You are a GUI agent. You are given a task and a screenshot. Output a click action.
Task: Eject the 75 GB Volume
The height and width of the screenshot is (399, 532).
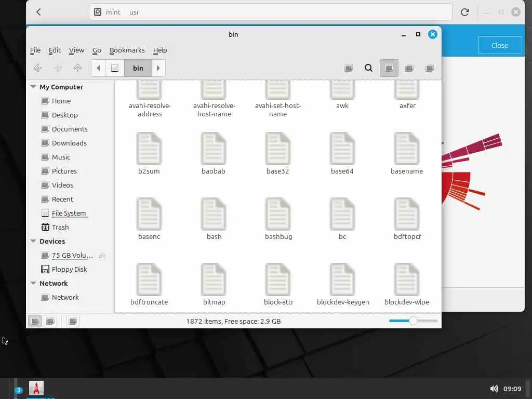tap(102, 256)
